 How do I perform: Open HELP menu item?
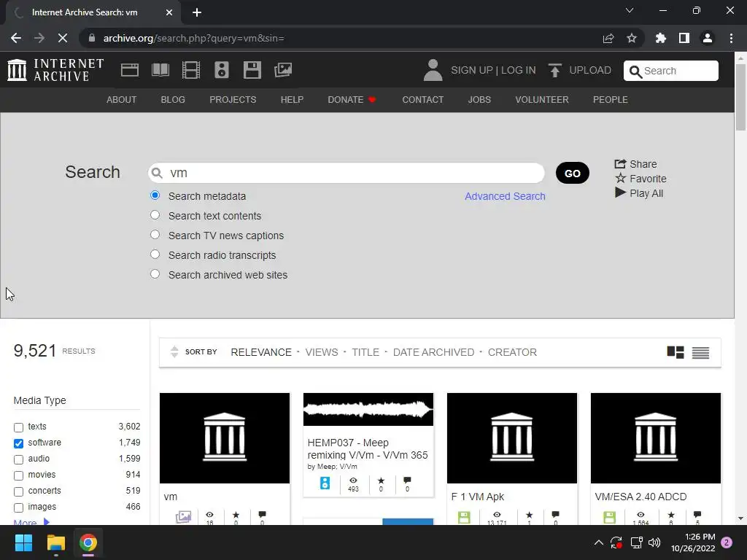(x=292, y=99)
